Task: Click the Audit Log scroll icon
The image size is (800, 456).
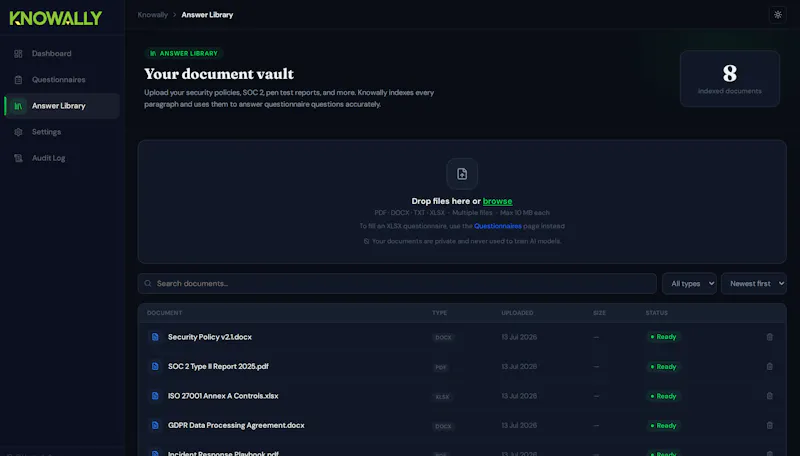Action: pyautogui.click(x=18, y=158)
